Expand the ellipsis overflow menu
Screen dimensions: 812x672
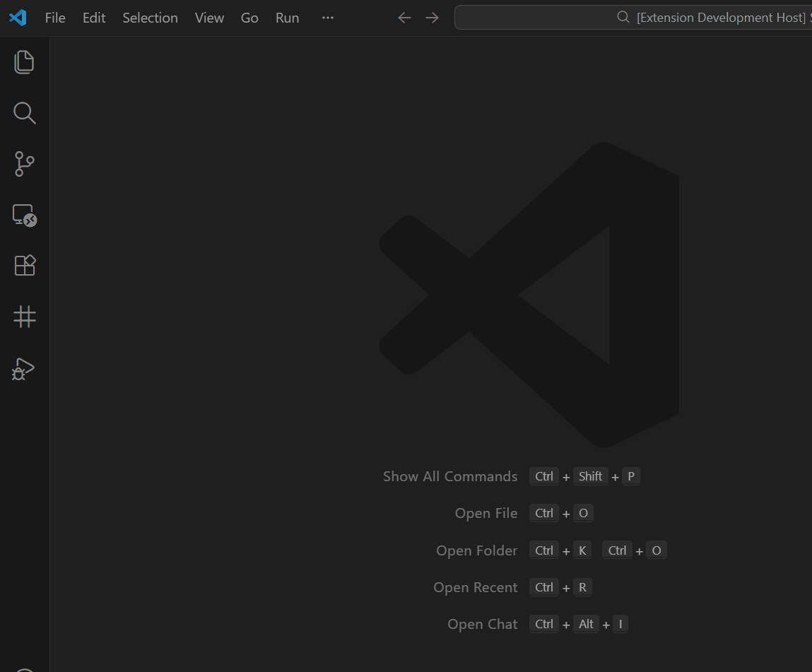point(328,18)
